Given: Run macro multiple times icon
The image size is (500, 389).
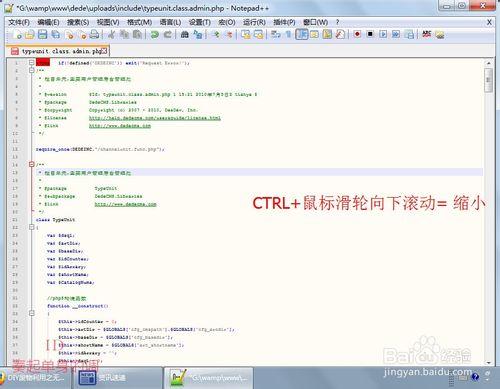Looking at the screenshot, I should click(x=396, y=34).
